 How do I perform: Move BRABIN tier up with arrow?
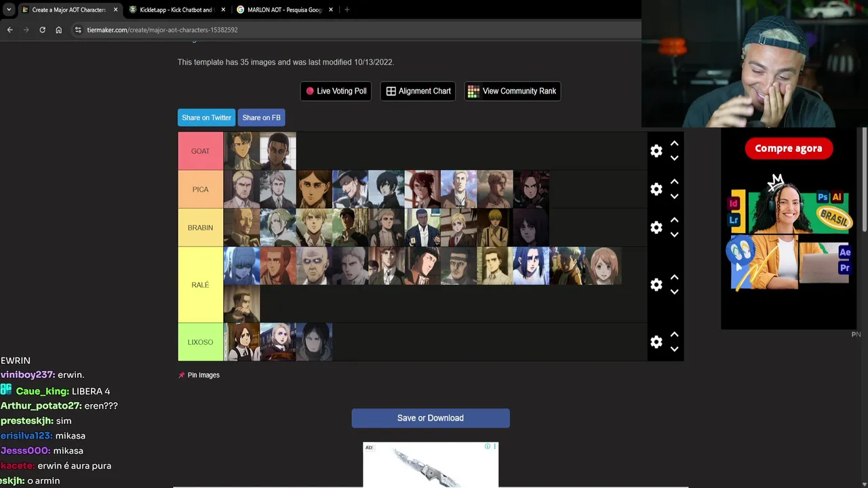coord(674,220)
